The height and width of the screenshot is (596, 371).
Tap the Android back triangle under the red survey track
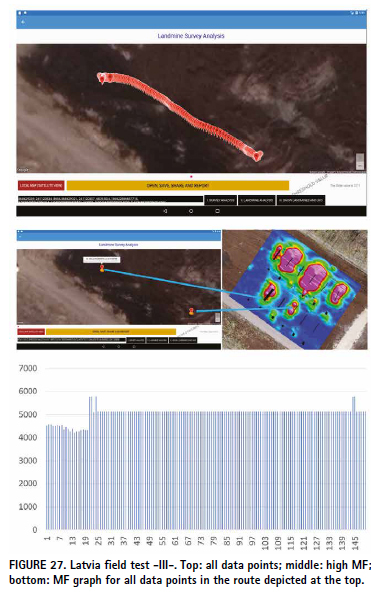pos(165,211)
